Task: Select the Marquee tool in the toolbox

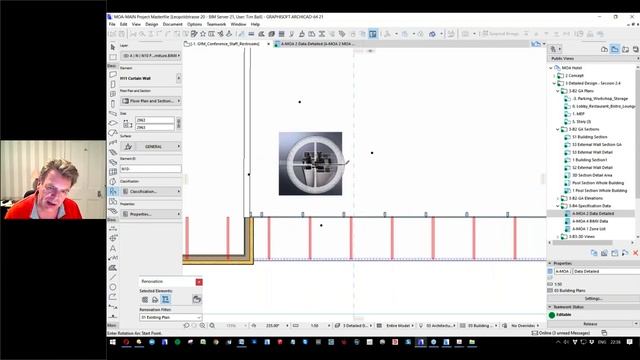Action: [113, 57]
